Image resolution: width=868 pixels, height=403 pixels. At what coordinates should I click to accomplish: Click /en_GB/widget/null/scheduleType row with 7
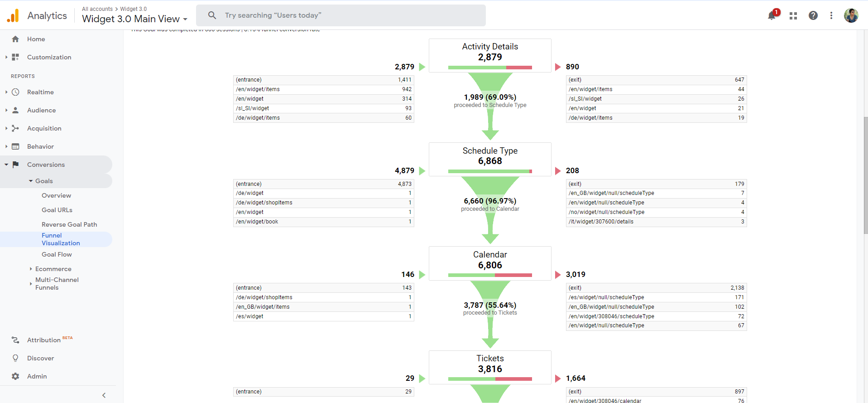(656, 193)
